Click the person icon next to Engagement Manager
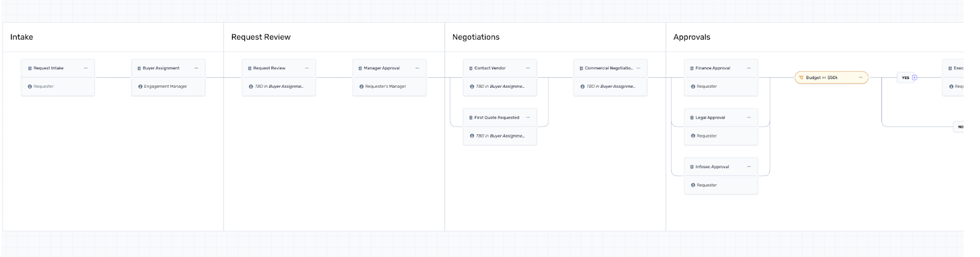This screenshot has width=980, height=257. pyautogui.click(x=140, y=86)
